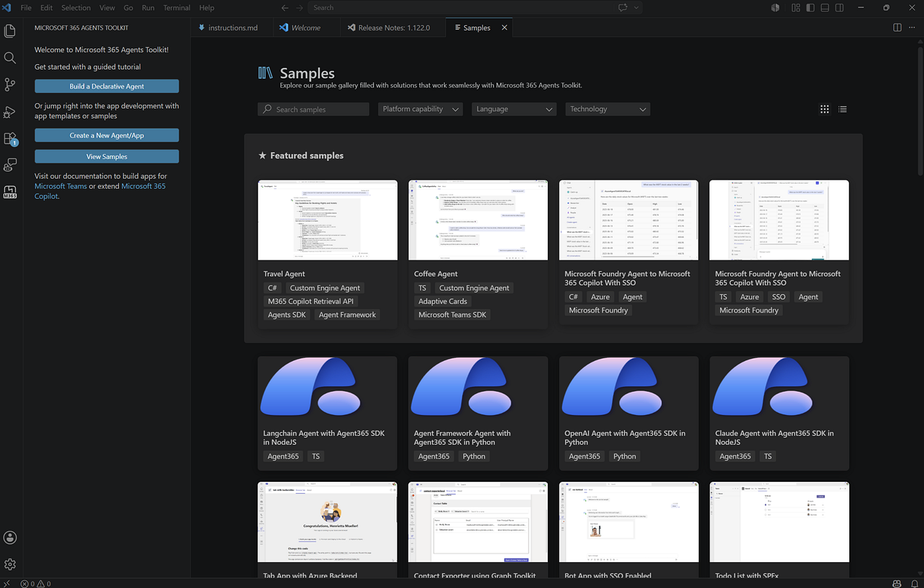Screen dimensions: 924x588
Task: Click the Copilot status icon in status bar
Action: coord(897,583)
